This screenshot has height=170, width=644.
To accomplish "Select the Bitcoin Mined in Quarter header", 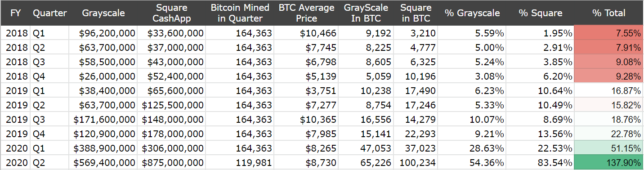I will click(x=240, y=13).
